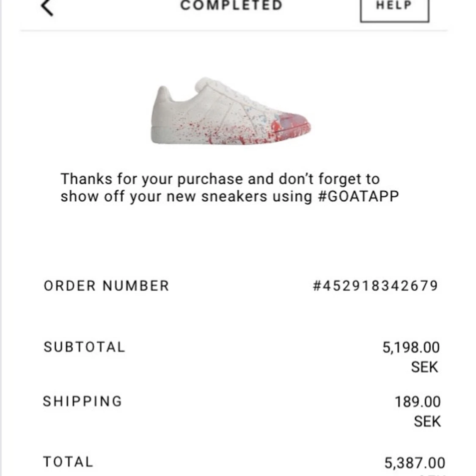Select the SHIPPING label

83,402
